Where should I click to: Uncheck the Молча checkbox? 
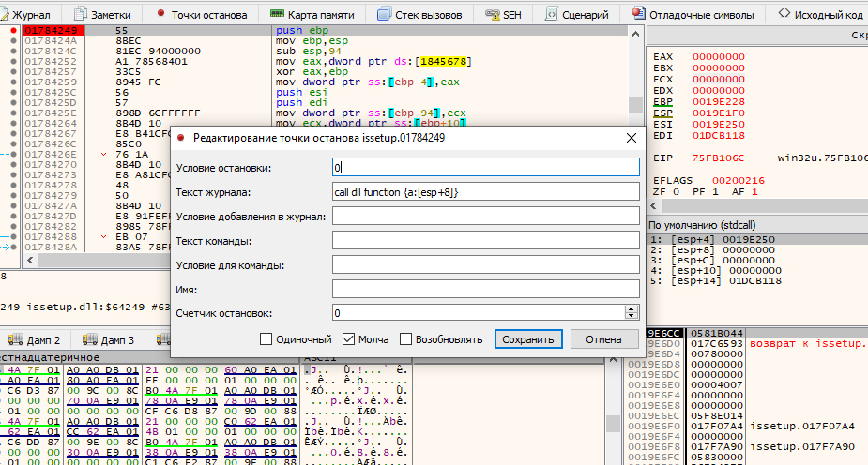click(x=349, y=338)
